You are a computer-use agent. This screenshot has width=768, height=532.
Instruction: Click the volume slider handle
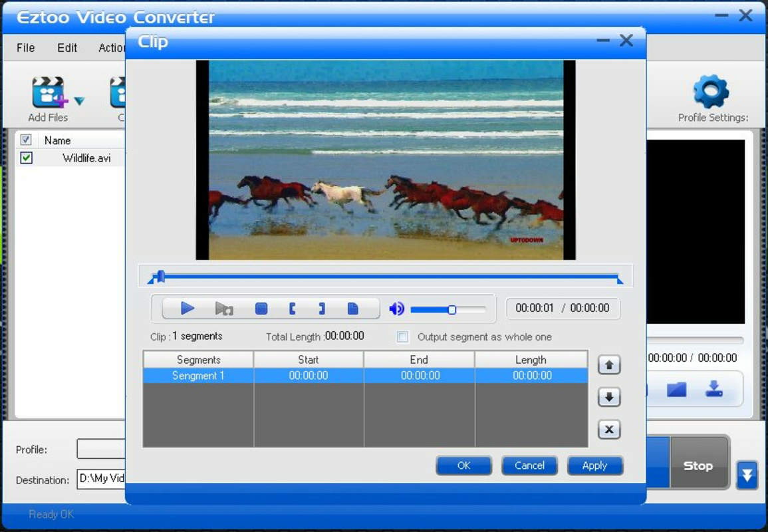click(452, 310)
